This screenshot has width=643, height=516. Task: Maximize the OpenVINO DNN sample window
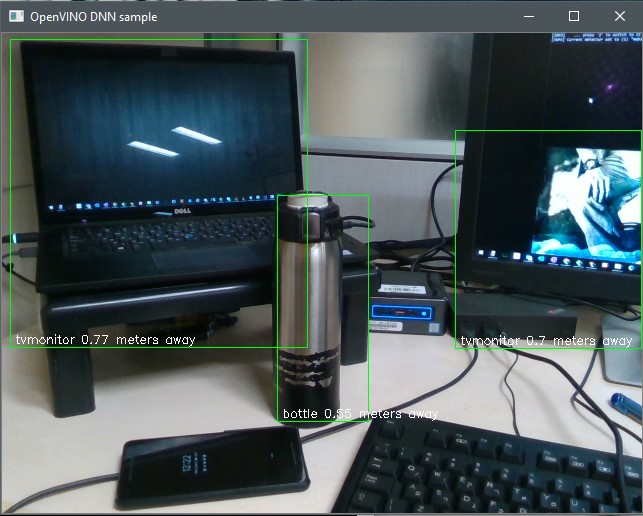[574, 16]
